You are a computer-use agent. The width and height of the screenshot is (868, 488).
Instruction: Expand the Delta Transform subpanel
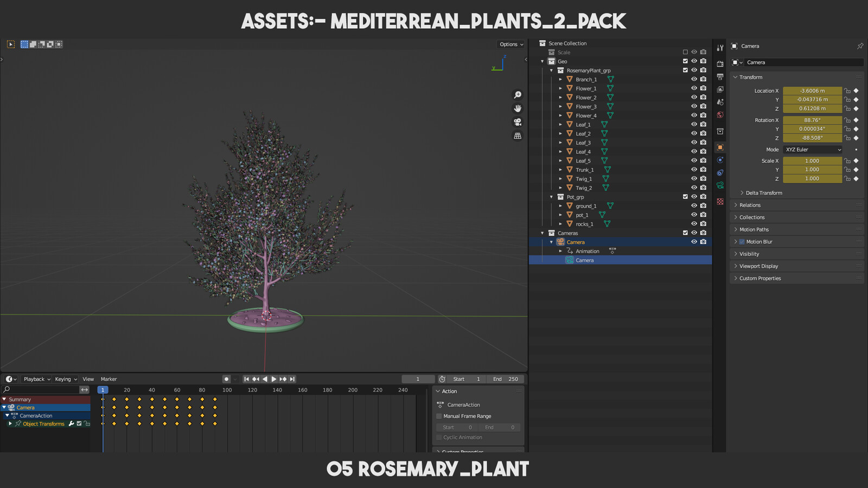coord(742,192)
